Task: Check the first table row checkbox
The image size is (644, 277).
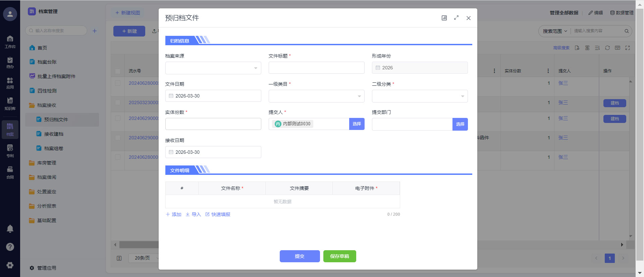Action: click(x=118, y=83)
